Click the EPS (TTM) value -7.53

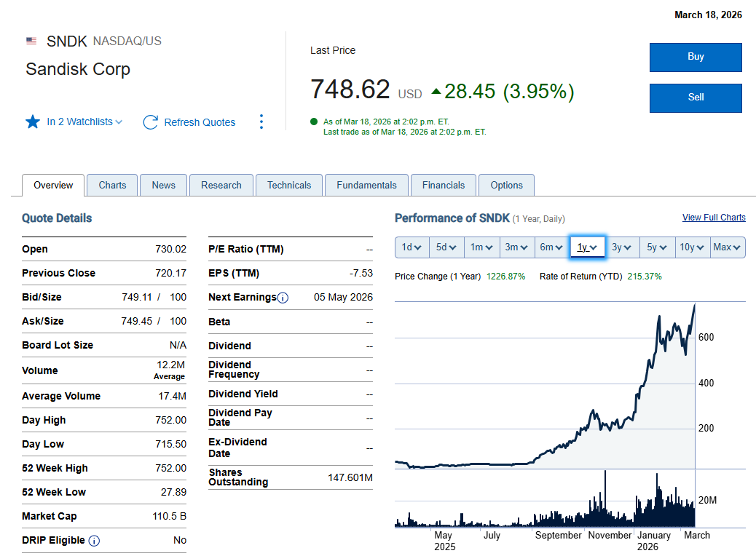point(361,273)
